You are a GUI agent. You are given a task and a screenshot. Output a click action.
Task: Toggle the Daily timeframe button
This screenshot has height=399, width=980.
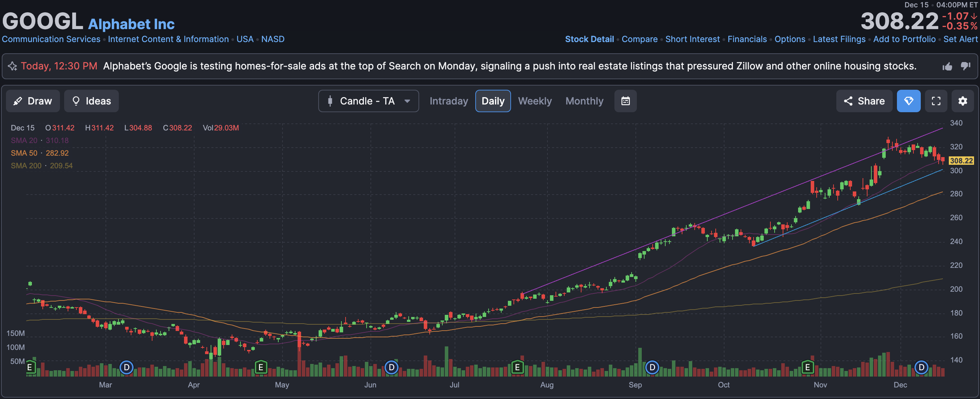point(493,101)
